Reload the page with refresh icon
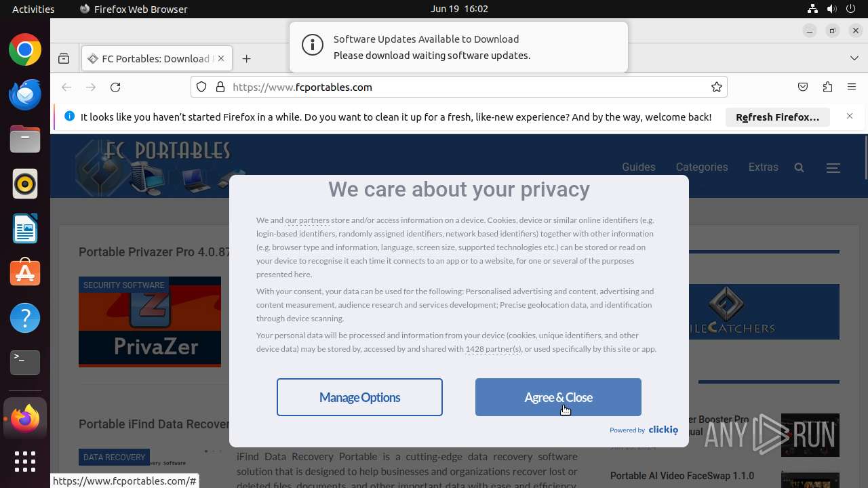Viewport: 868px width, 488px height. (115, 87)
